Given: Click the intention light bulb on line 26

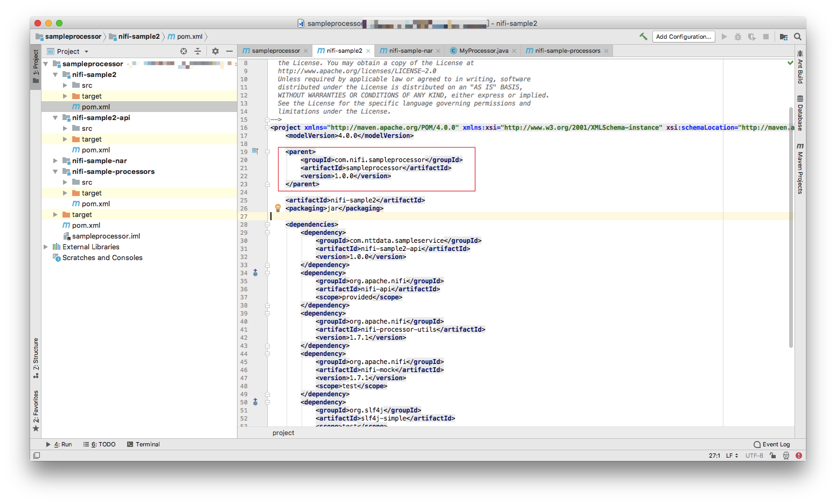Looking at the screenshot, I should (x=278, y=208).
